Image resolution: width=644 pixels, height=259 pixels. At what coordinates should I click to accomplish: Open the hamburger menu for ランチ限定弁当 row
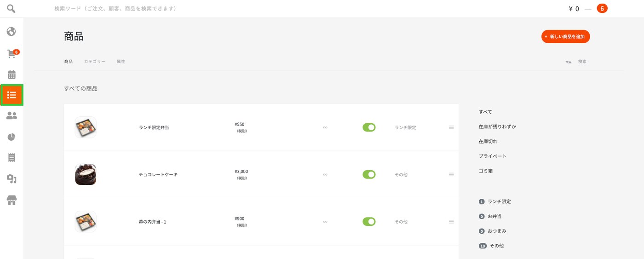(x=451, y=127)
